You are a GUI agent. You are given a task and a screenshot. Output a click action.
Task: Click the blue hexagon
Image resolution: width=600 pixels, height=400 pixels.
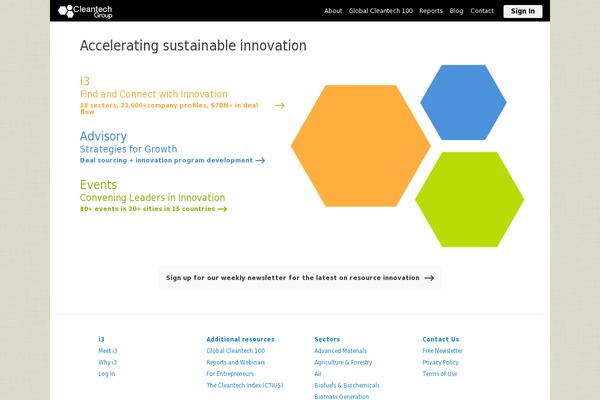click(463, 102)
